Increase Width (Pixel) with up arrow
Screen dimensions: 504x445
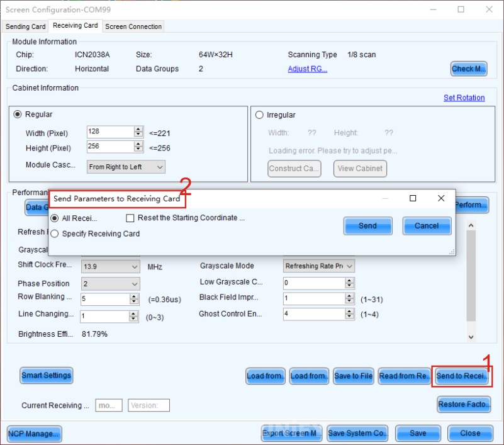pyautogui.click(x=138, y=129)
